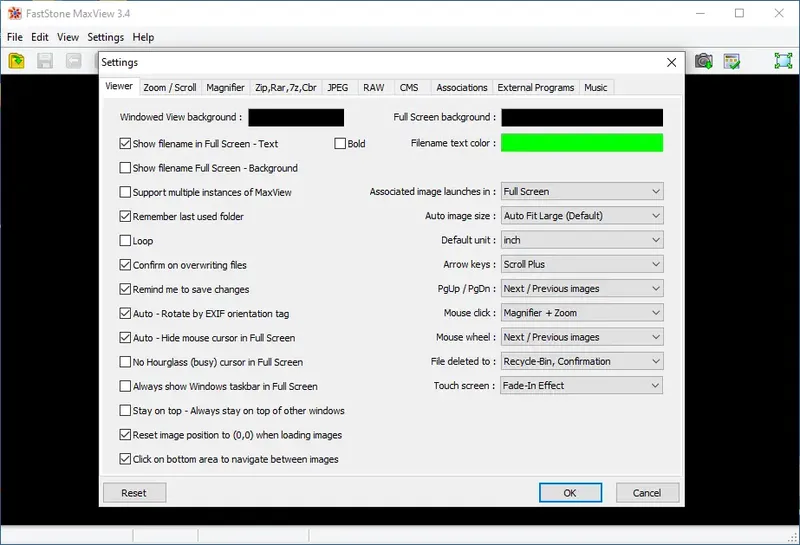The height and width of the screenshot is (545, 800).
Task: Open the PgUp / PgDn dropdown
Action: tap(582, 288)
